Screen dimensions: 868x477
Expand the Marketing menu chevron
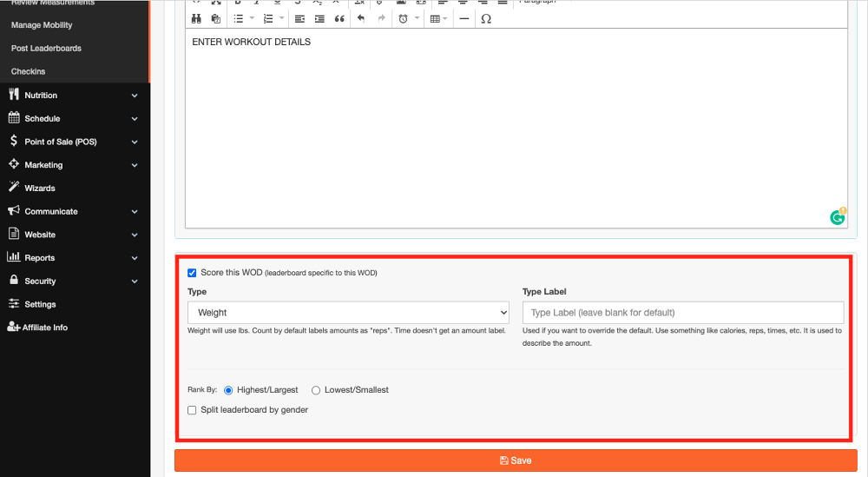pos(135,166)
